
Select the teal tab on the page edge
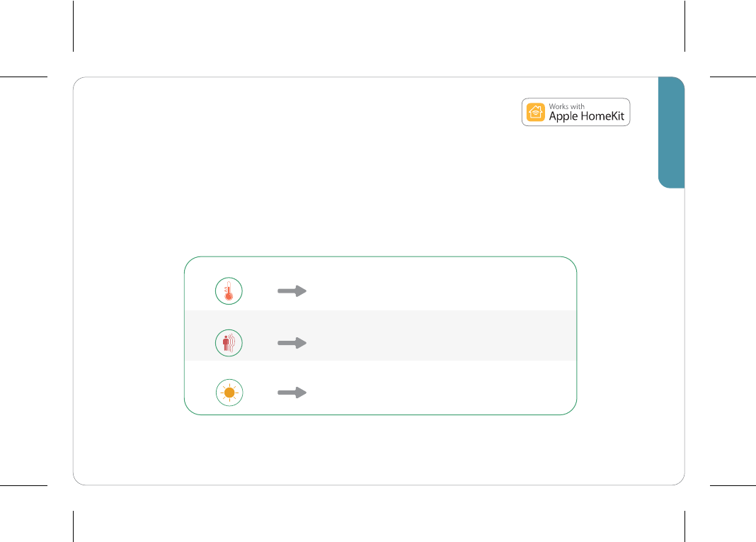672,132
